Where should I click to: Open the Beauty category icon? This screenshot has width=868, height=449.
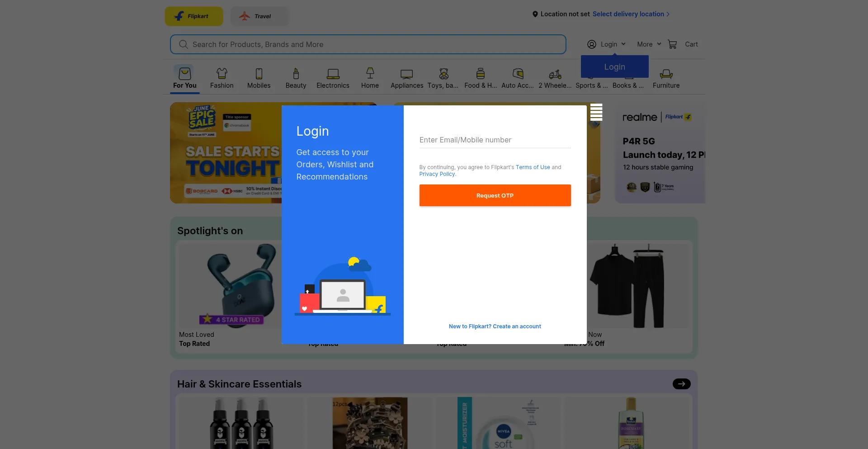296,73
